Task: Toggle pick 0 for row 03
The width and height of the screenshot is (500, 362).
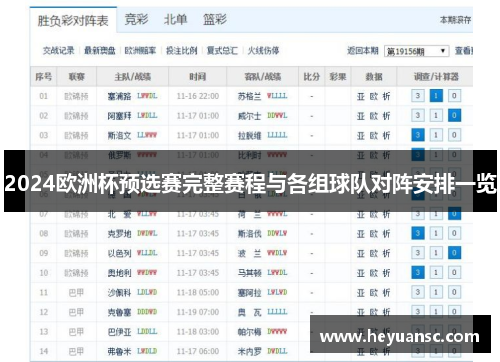Action: 454,135
